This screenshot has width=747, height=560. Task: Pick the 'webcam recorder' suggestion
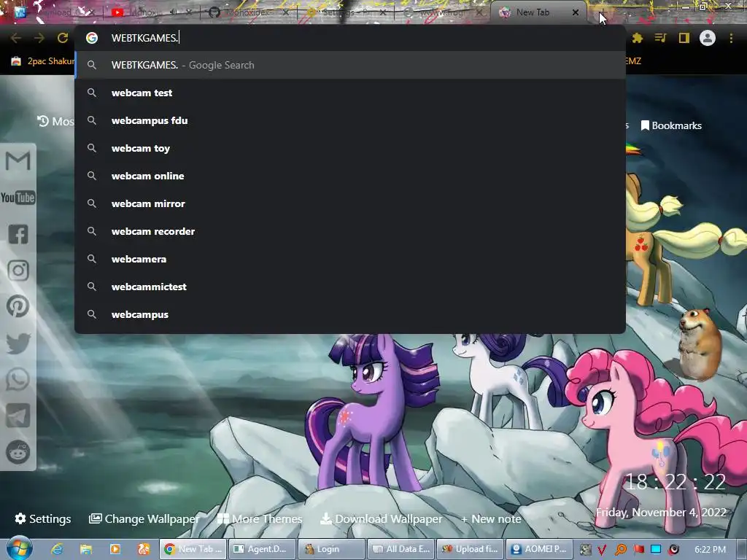coord(350,231)
